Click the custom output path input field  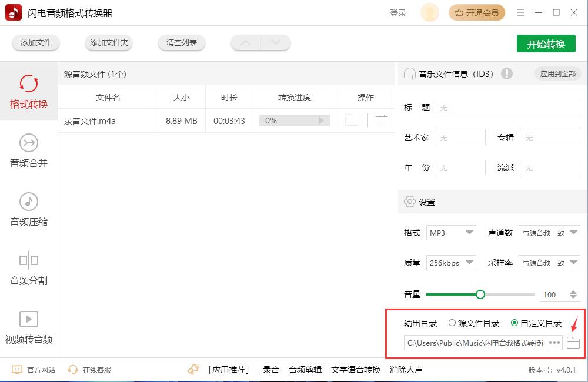point(473,343)
